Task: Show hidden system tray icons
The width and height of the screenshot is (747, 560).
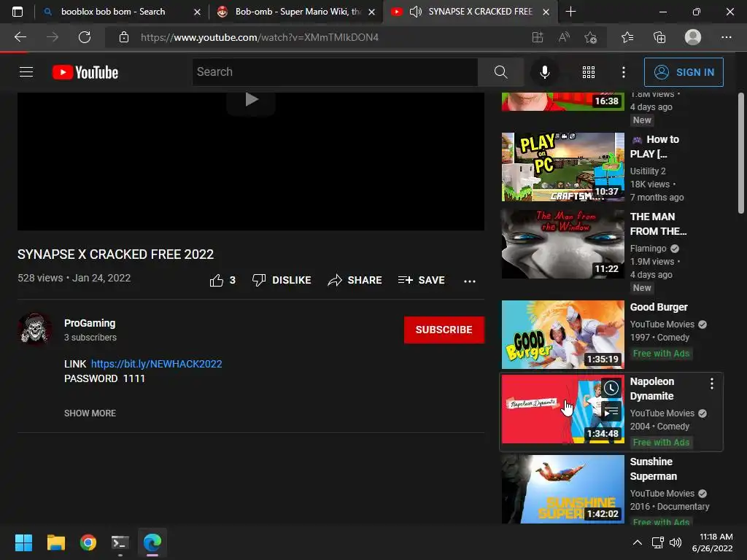Action: tap(637, 542)
